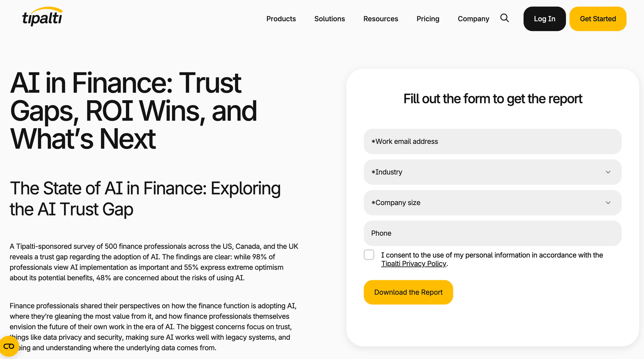Open the search magnifier icon
Viewport: 644px width, 359px height.
pyautogui.click(x=505, y=18)
